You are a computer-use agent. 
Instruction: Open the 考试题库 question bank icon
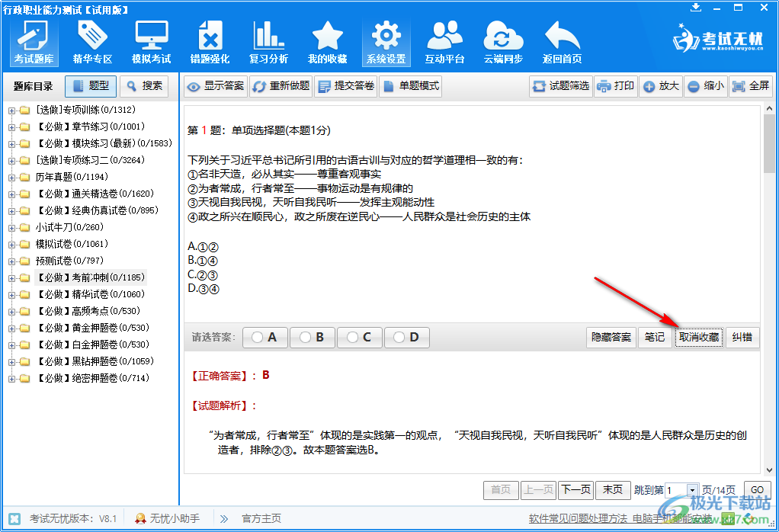tap(34, 42)
